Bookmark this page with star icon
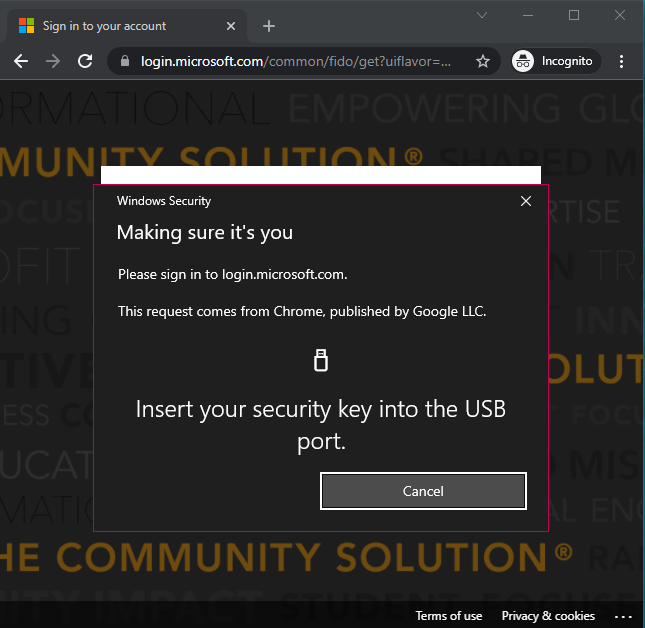Viewport: 645px width, 628px height. [483, 61]
